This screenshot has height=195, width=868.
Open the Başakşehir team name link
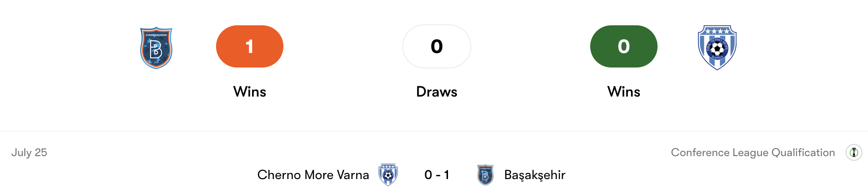pos(535,175)
